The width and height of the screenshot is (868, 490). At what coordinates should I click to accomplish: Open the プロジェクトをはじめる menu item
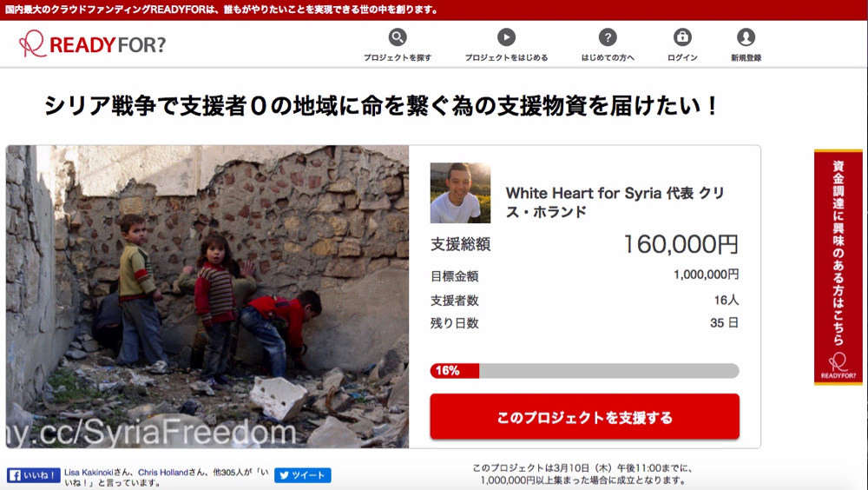point(506,57)
